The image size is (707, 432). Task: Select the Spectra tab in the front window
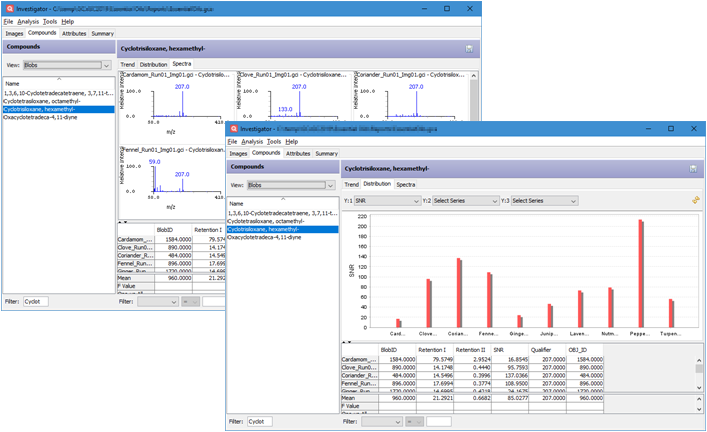click(x=405, y=184)
